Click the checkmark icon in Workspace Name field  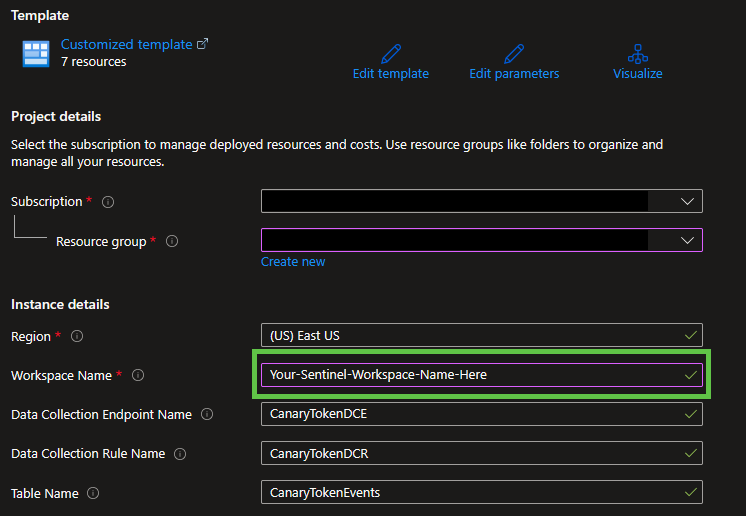tap(691, 375)
